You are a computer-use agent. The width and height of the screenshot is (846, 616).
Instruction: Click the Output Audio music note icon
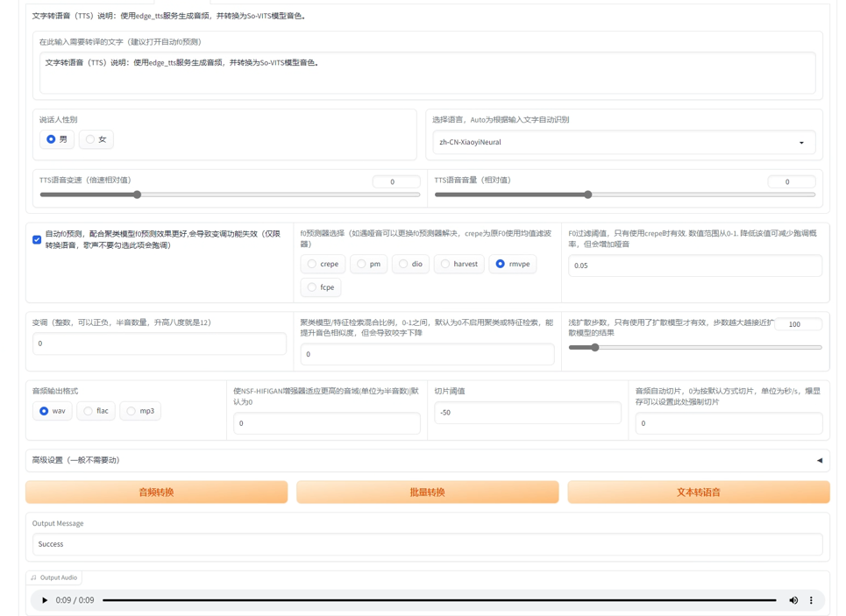33,577
